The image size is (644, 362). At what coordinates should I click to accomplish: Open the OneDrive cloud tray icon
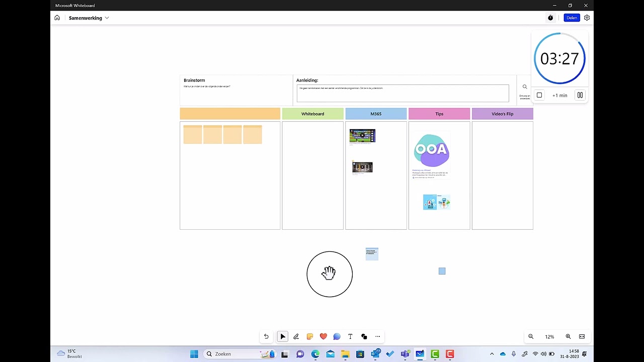click(x=503, y=354)
